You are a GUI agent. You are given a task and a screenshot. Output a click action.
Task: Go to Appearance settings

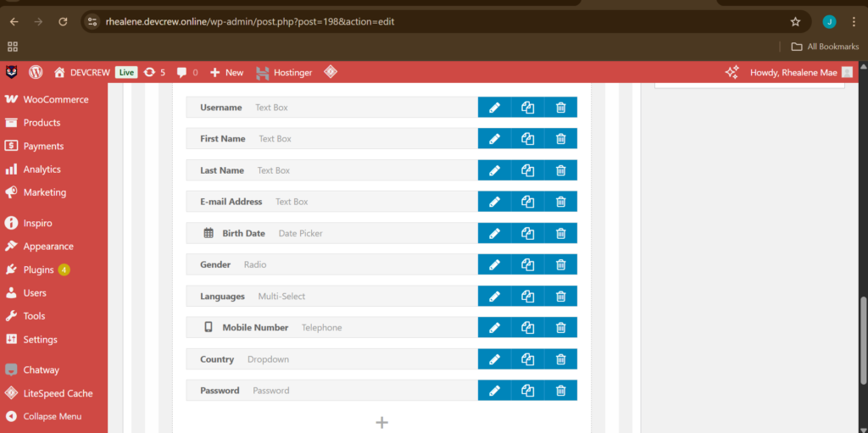click(x=48, y=247)
